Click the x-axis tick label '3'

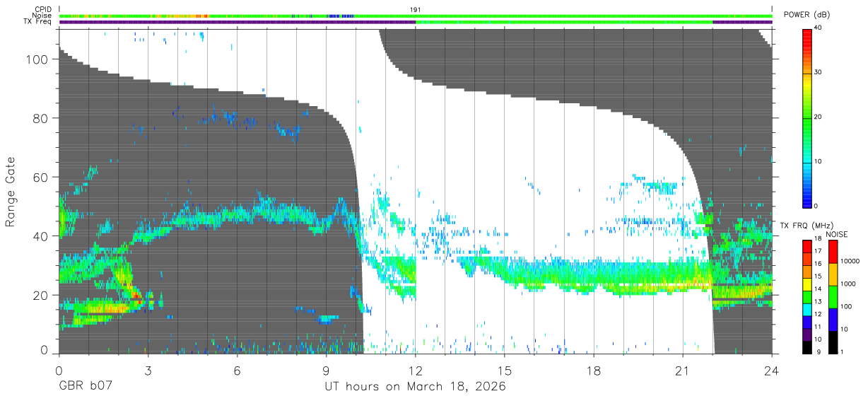tap(148, 371)
